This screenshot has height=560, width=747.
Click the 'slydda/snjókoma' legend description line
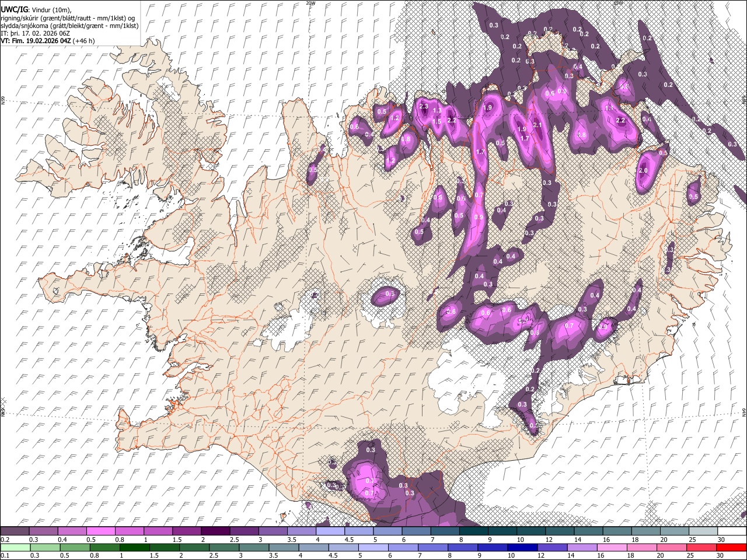(69, 26)
